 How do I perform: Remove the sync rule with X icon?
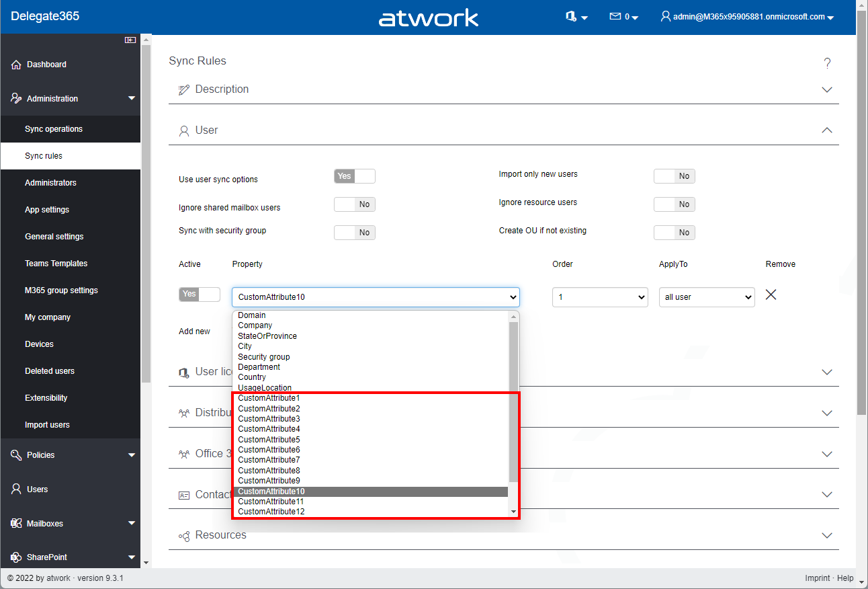tap(771, 294)
